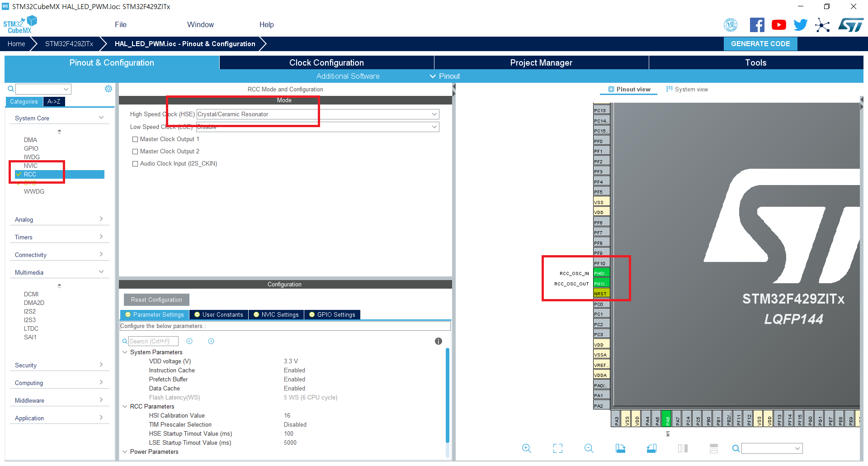Screen dimensions: 868x466
Task: Collapse the System Core category
Action: [x=59, y=118]
